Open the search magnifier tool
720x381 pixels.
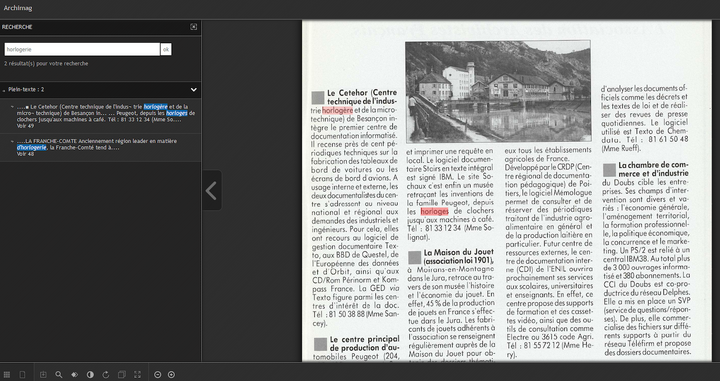tap(59, 375)
